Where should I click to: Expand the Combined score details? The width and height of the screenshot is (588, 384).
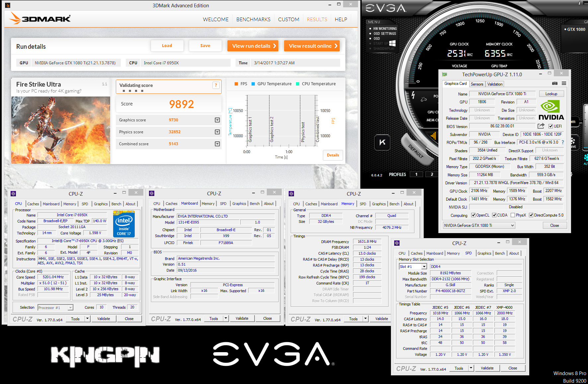coord(217,144)
